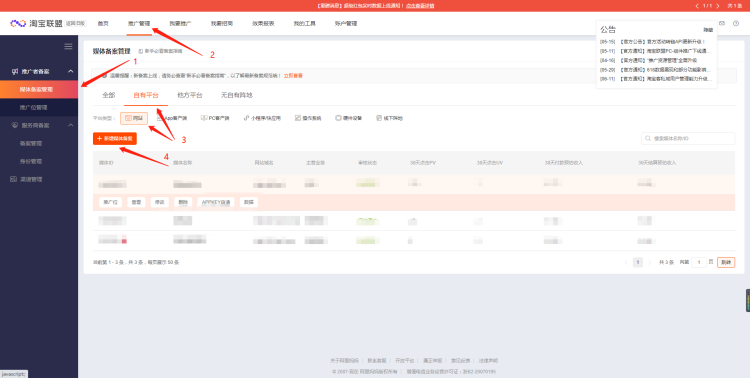
Task: Open the help question-mark icon at top right
Action: (x=736, y=23)
